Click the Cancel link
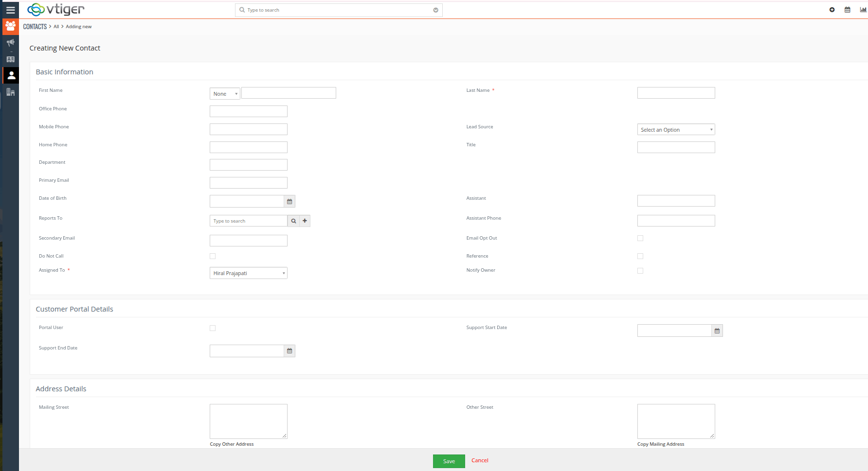Screen dimensions: 868x471 coord(480,460)
